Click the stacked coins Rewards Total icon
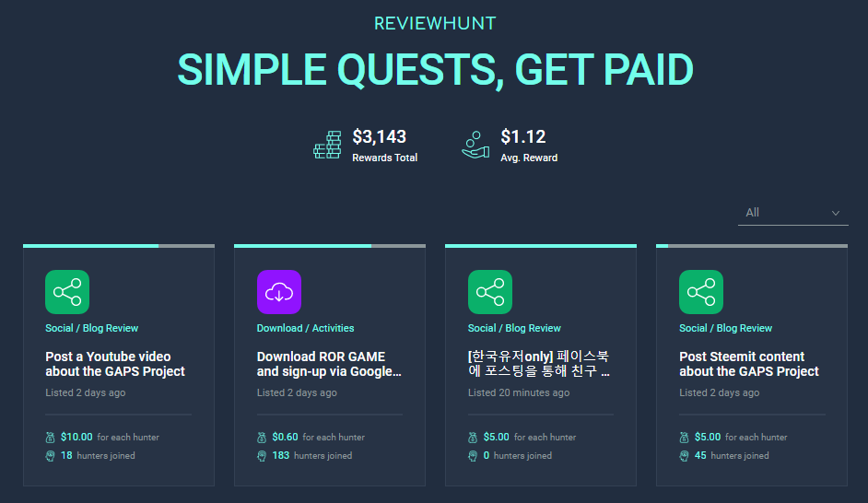Viewport: 868px width, 503px height. pos(327,145)
